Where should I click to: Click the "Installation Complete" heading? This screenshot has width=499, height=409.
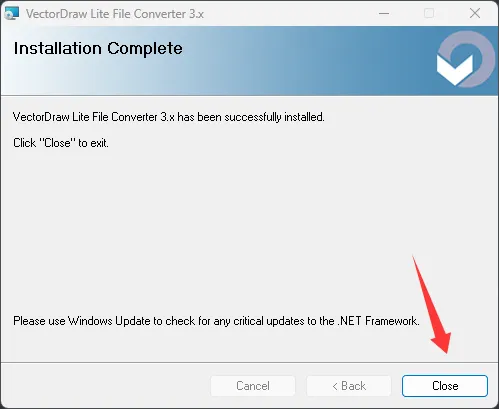coord(98,49)
